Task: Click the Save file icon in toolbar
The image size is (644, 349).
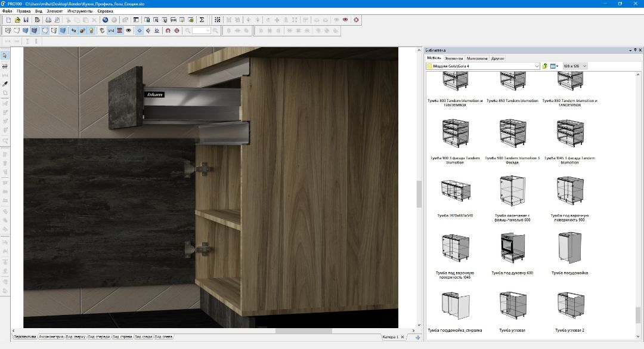Action: point(26,20)
